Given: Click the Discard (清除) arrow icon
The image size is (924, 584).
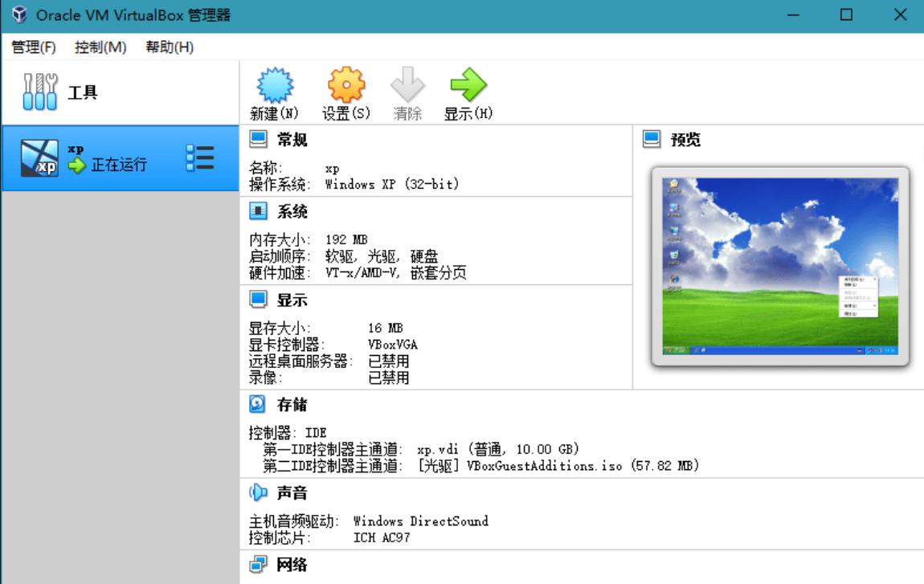Looking at the screenshot, I should coord(407,85).
